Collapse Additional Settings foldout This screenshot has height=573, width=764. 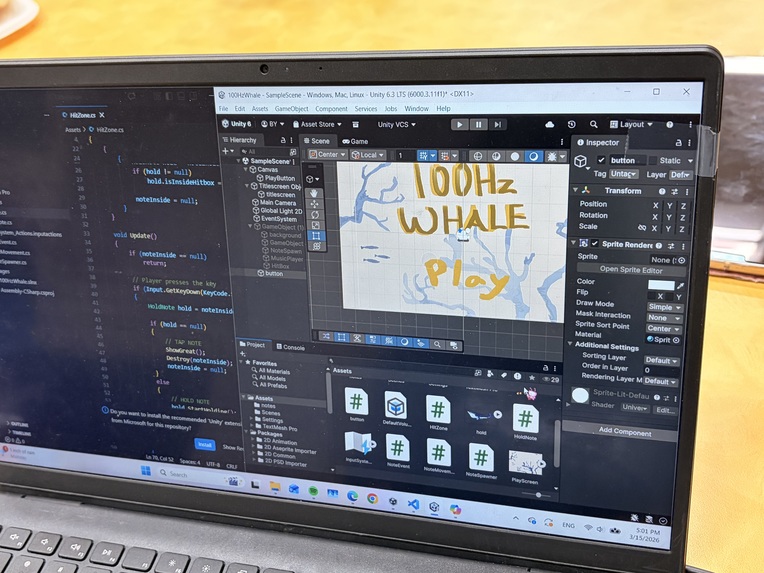click(x=570, y=344)
